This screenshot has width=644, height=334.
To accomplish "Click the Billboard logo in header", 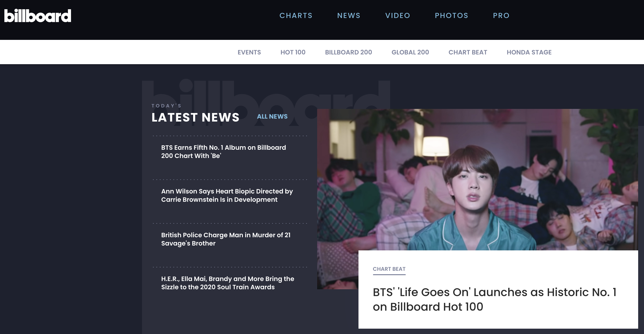I will (x=37, y=16).
